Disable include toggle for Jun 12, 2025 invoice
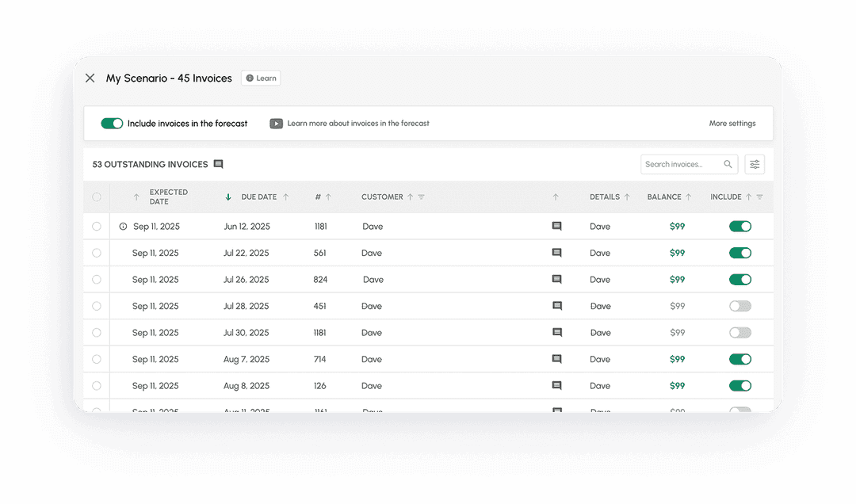The image size is (856, 504). (740, 226)
